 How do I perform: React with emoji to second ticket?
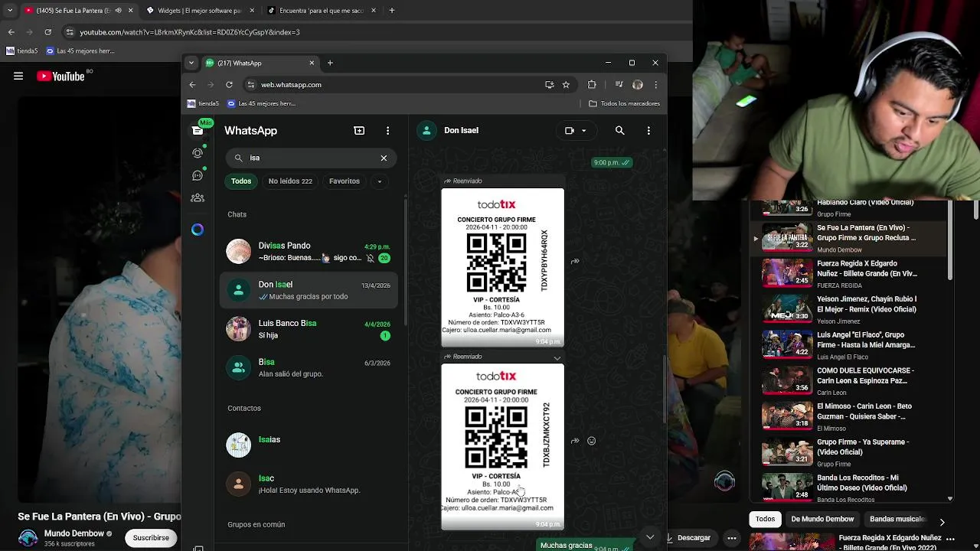point(591,441)
